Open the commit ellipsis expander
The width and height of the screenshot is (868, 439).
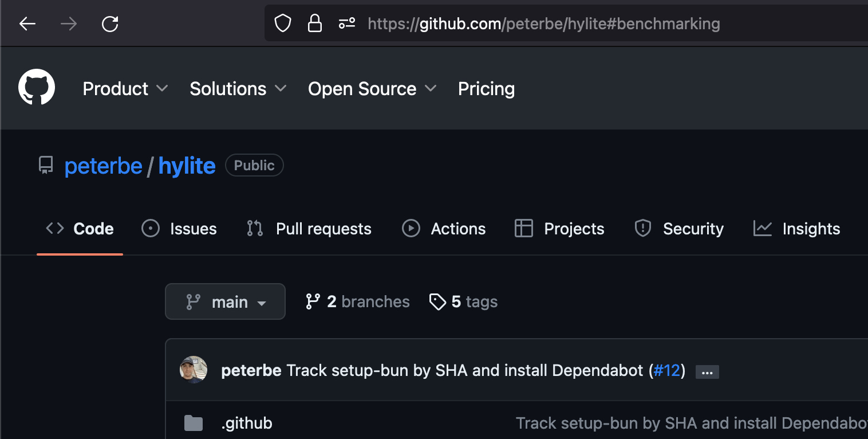point(707,371)
